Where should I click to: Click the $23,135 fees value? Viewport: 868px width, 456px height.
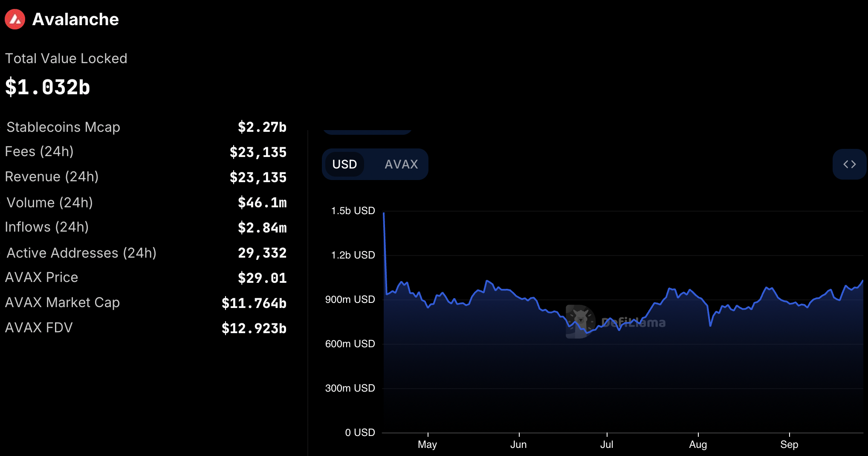point(258,152)
